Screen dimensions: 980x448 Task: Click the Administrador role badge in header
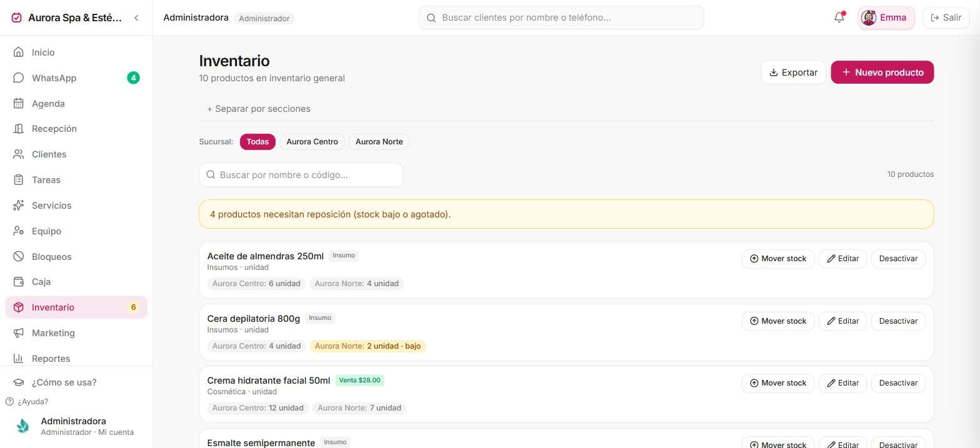pos(264,19)
